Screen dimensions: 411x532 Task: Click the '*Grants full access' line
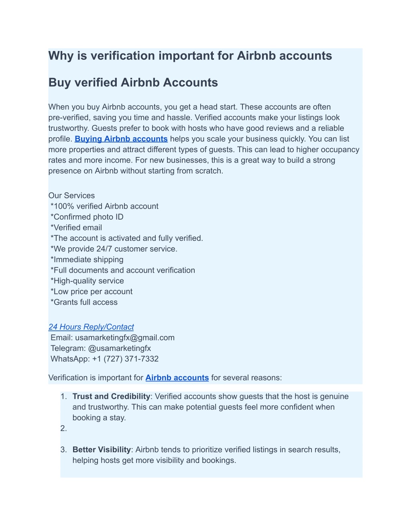84,302
